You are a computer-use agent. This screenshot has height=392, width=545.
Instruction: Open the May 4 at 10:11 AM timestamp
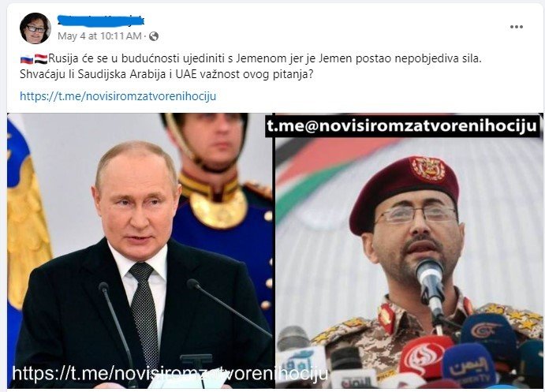point(99,36)
